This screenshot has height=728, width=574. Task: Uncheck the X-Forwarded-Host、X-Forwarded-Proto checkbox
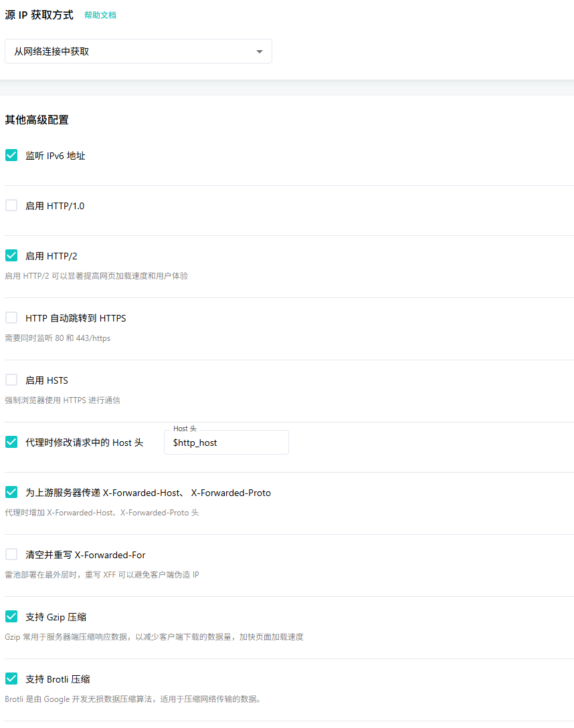click(11, 492)
